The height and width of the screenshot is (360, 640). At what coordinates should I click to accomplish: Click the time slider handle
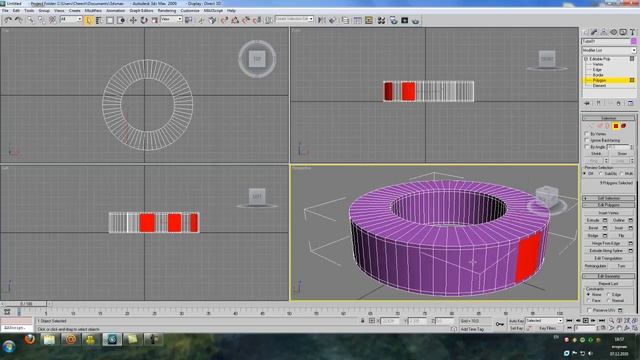[26, 304]
